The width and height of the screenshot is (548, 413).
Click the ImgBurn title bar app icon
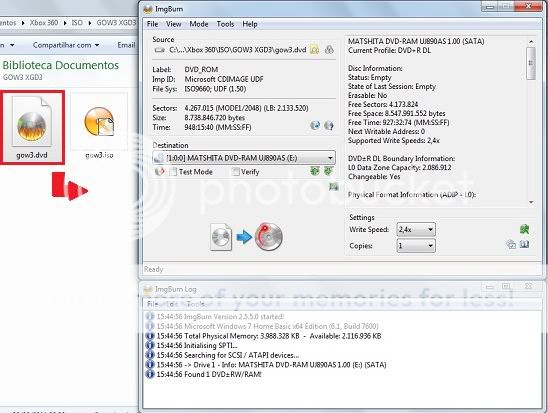pyautogui.click(x=148, y=9)
